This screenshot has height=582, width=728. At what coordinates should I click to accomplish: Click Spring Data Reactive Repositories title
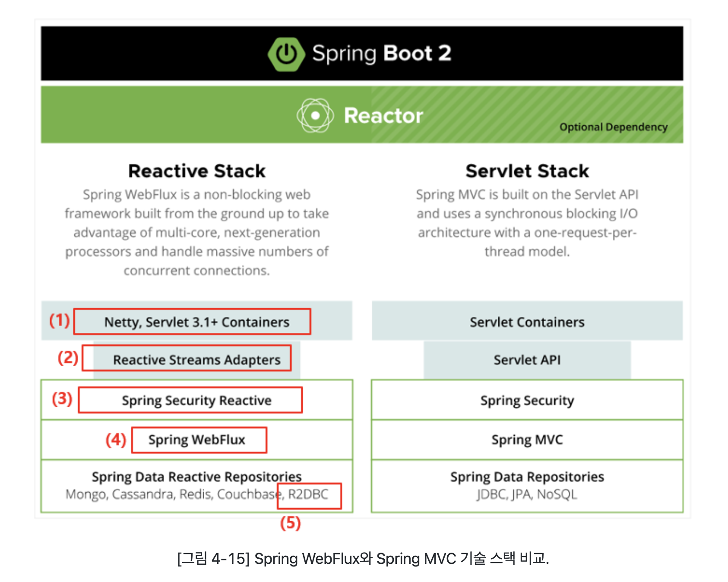tap(196, 477)
